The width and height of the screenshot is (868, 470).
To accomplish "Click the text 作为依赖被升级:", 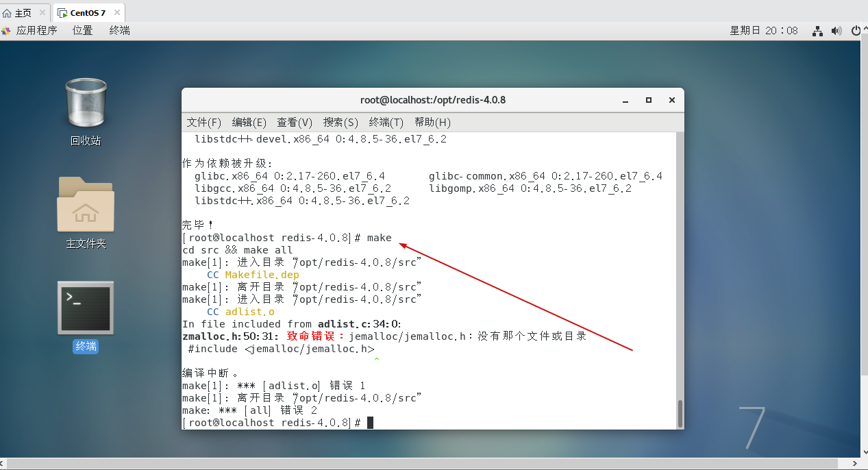I will click(x=227, y=164).
